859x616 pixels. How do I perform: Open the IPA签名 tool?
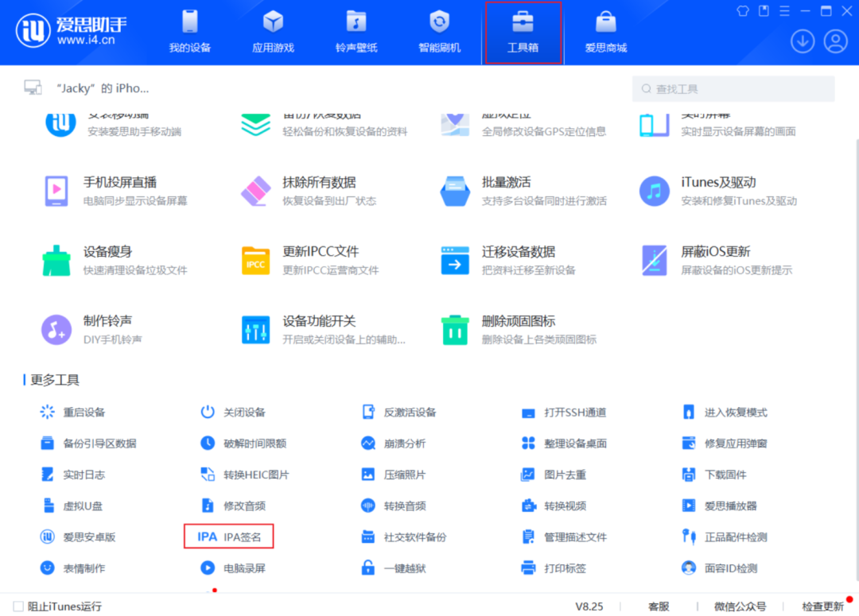click(x=228, y=537)
